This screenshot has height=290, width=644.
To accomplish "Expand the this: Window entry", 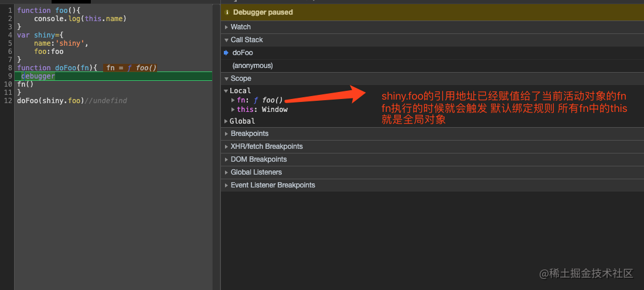I will coord(233,110).
